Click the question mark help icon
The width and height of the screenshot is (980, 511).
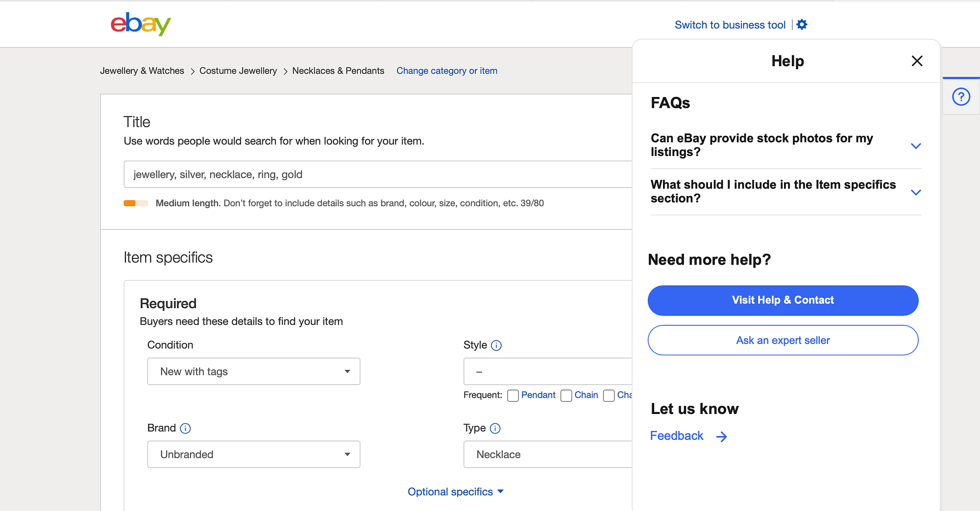961,97
